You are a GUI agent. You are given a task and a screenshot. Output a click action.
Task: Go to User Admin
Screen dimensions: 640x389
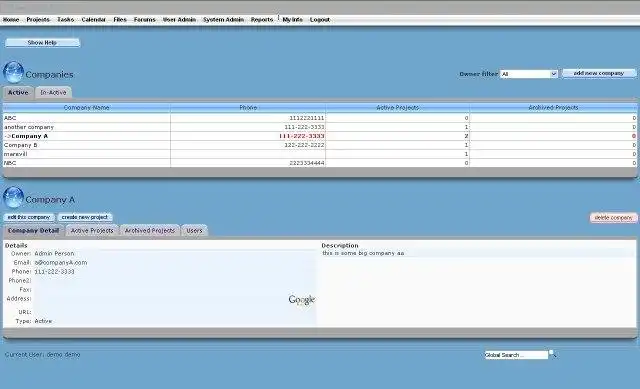179,20
